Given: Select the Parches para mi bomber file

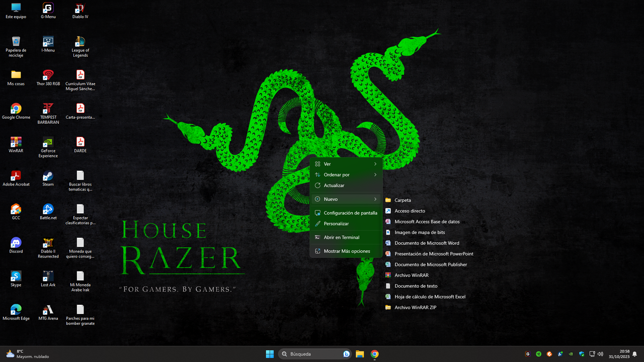Looking at the screenshot, I should click(x=80, y=315).
